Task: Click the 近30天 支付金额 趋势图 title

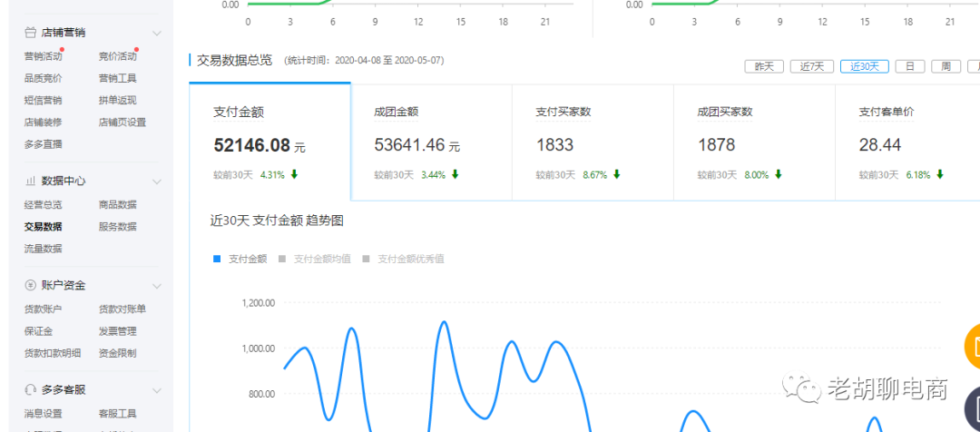Action: 276,221
